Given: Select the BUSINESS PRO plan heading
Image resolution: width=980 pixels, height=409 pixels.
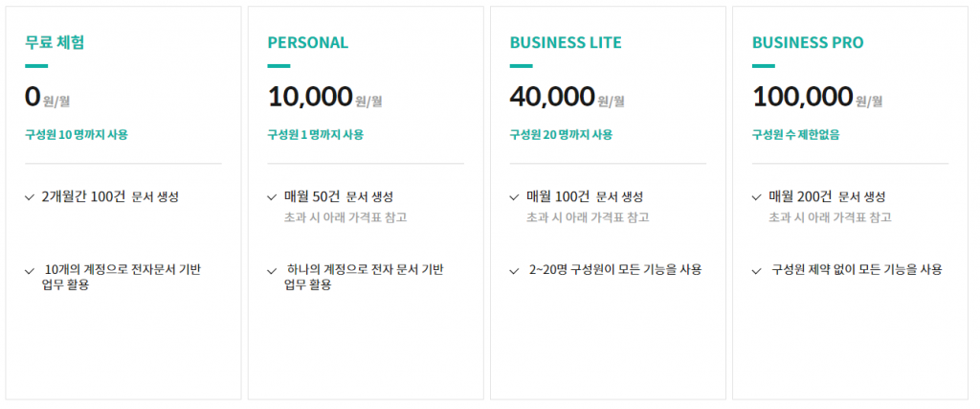Looking at the screenshot, I should [808, 42].
